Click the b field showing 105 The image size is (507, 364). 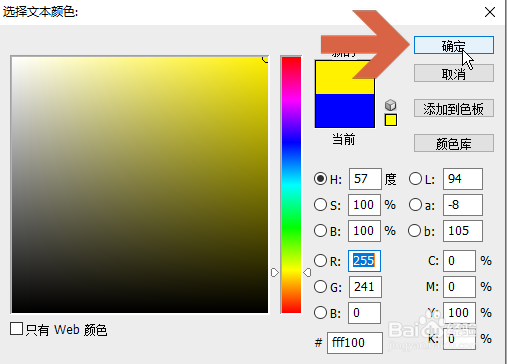463,231
